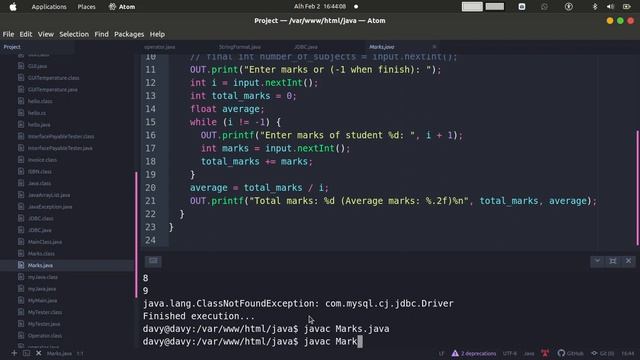
Task: Click the editor's vertical scrollbar
Action: click(637, 188)
